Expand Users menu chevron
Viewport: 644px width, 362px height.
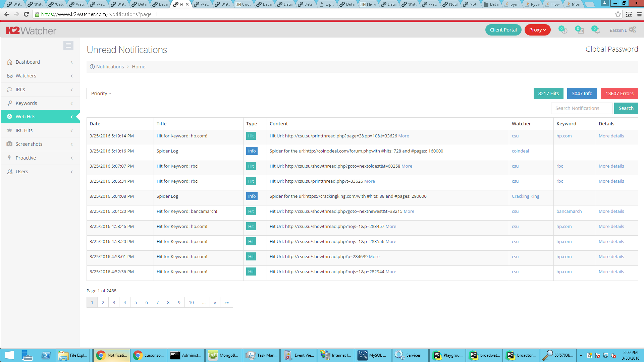point(72,172)
